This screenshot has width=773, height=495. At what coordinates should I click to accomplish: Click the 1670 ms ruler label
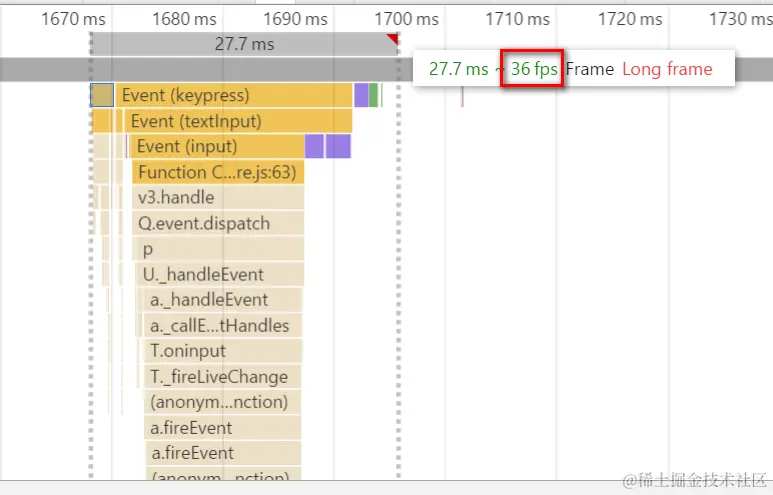[x=73, y=19]
